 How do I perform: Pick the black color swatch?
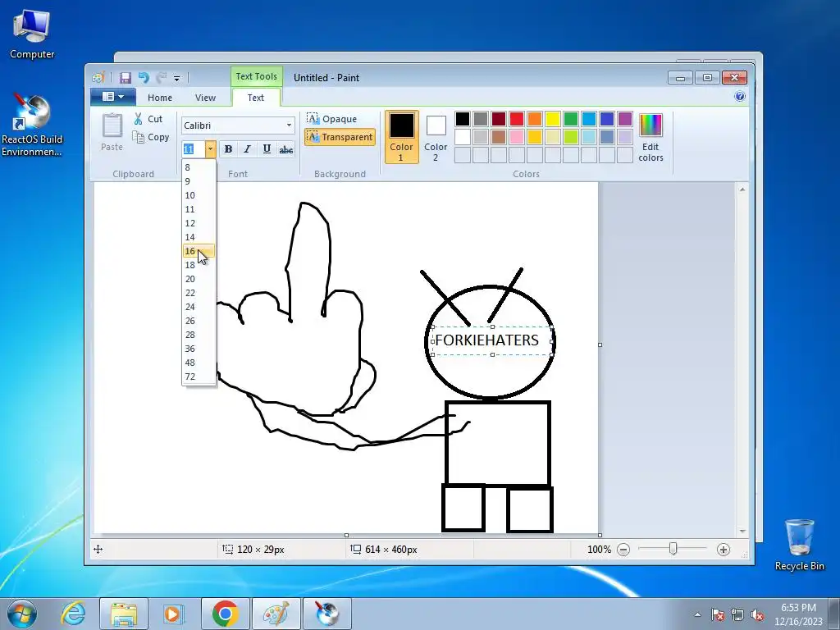463,119
